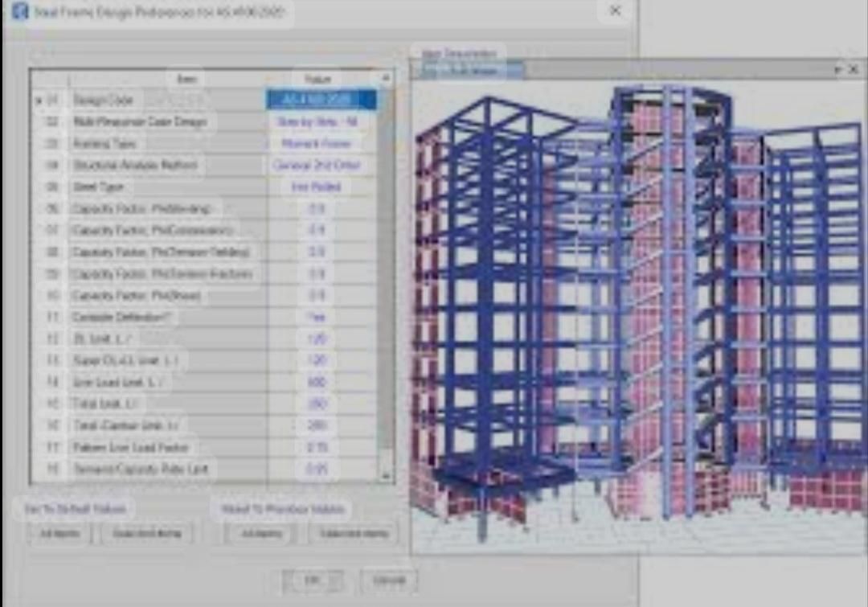The width and height of the screenshot is (868, 607).
Task: Open the Multi-Response Case Design value dropdown
Action: point(321,122)
